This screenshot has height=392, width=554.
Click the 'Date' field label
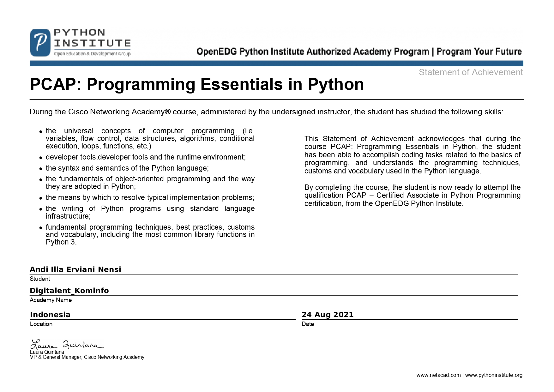(x=308, y=324)
